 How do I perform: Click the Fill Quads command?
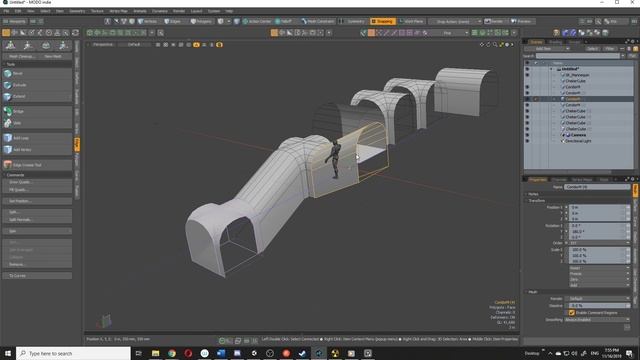pyautogui.click(x=37, y=190)
